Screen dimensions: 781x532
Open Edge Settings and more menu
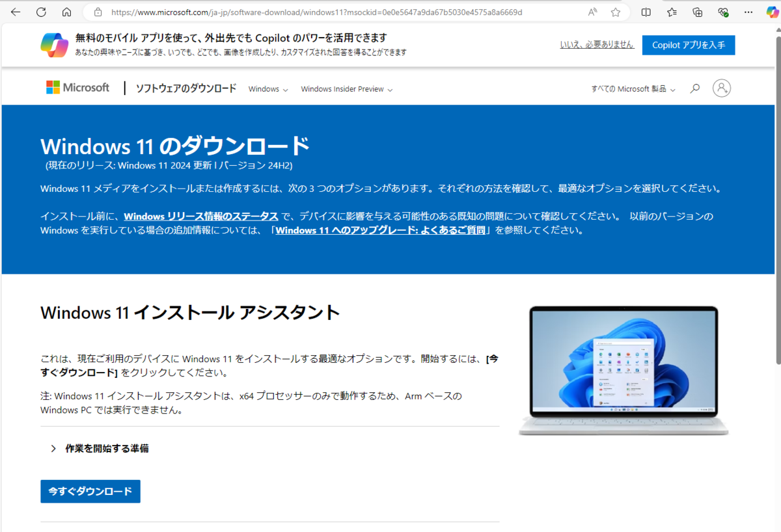tap(748, 12)
